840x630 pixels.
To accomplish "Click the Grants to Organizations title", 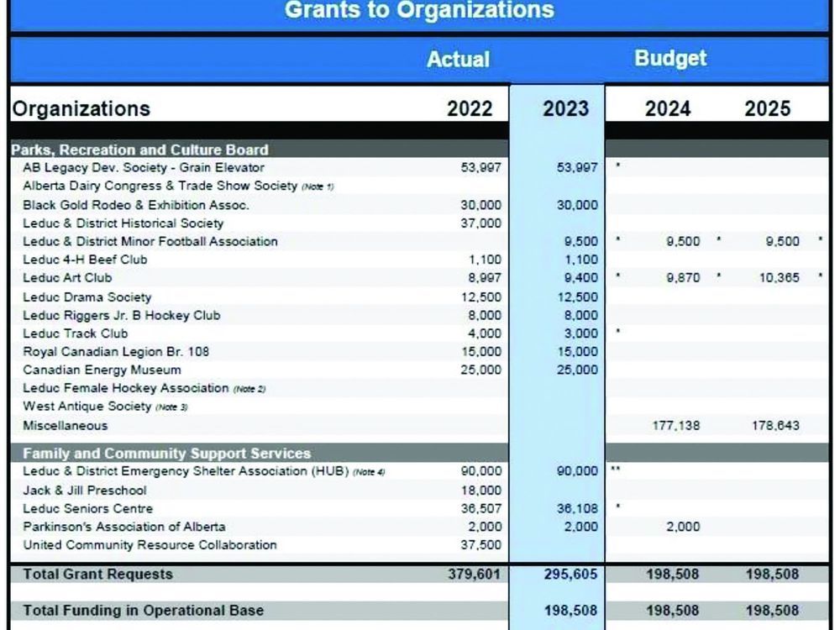I will 420,11.
